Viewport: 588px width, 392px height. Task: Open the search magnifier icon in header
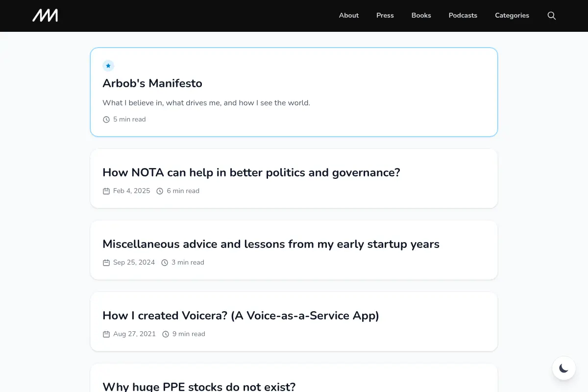pos(551,16)
